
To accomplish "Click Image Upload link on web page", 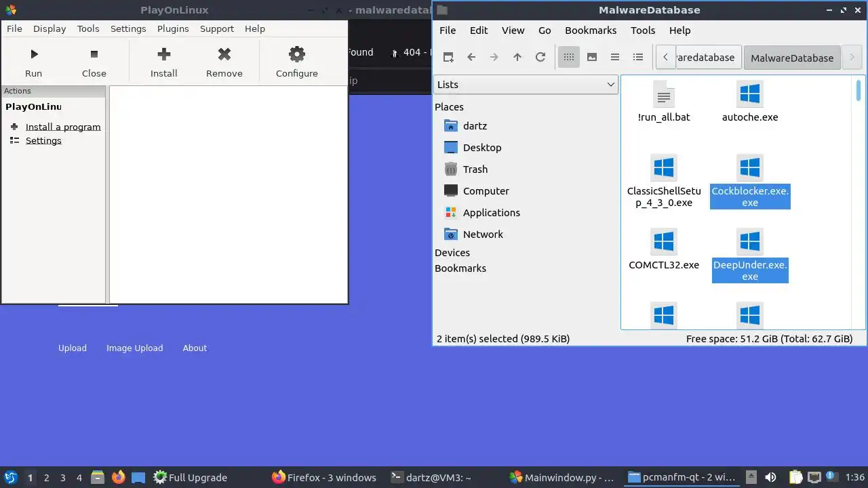I will coord(135,348).
